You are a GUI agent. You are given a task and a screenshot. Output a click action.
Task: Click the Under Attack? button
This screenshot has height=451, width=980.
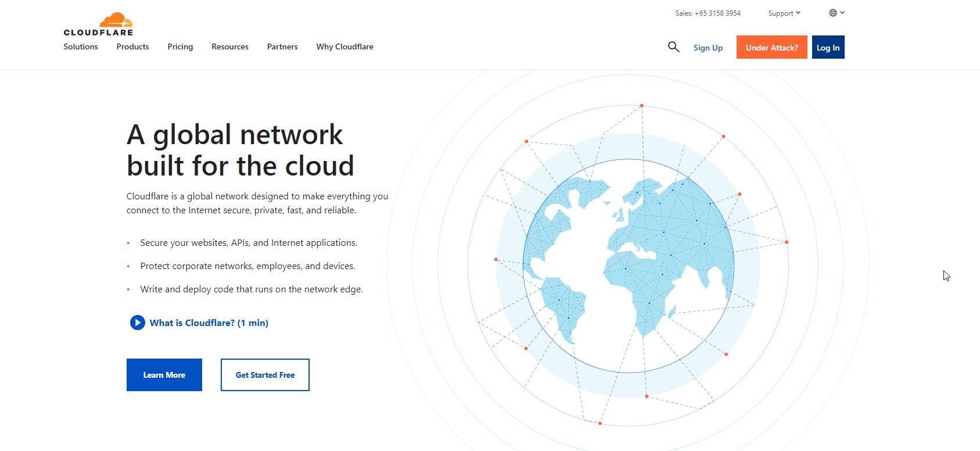click(x=772, y=47)
